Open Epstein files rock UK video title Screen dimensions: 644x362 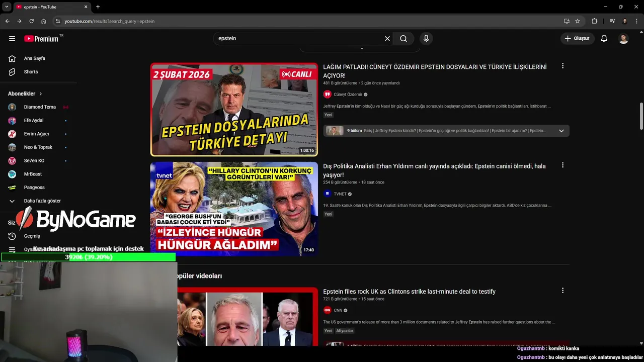[x=409, y=292]
